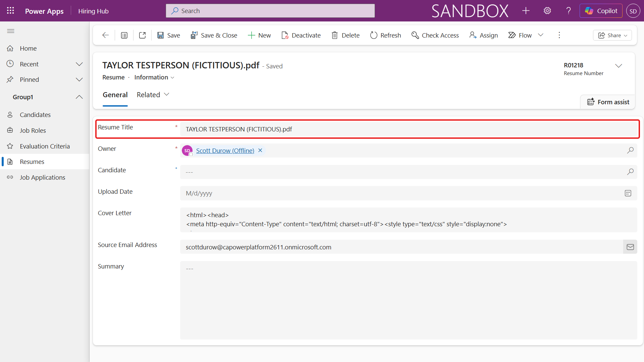Image resolution: width=644 pixels, height=362 pixels.
Task: Edit the Resume Title field
Action: tap(409, 129)
